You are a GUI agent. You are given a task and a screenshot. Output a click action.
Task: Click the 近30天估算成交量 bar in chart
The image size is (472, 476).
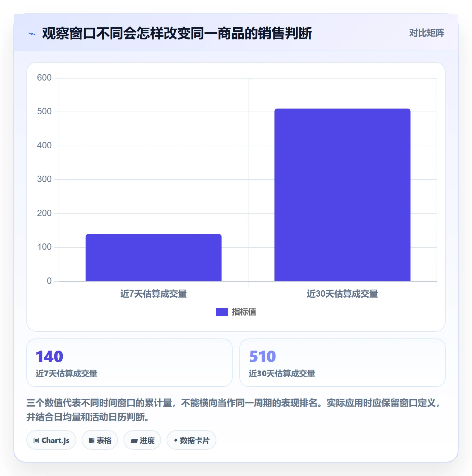(x=342, y=195)
